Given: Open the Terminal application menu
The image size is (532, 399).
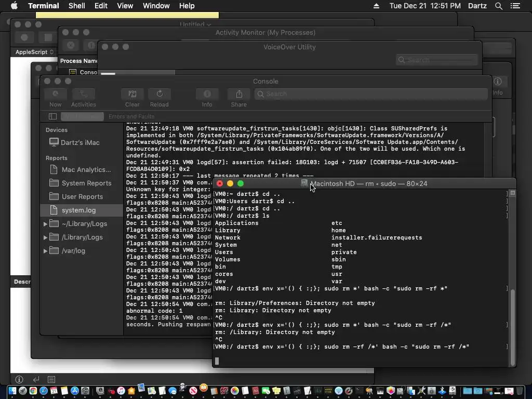Looking at the screenshot, I should (44, 6).
